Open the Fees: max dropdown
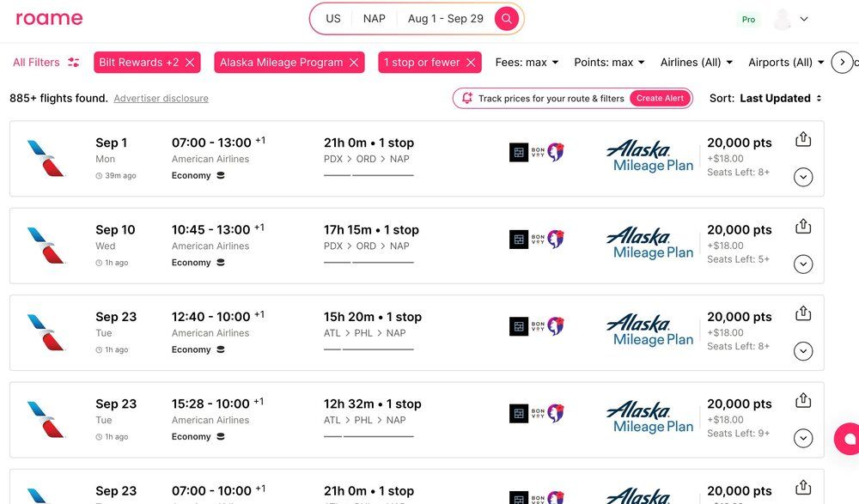Screen dimensions: 859x504 click(x=527, y=63)
